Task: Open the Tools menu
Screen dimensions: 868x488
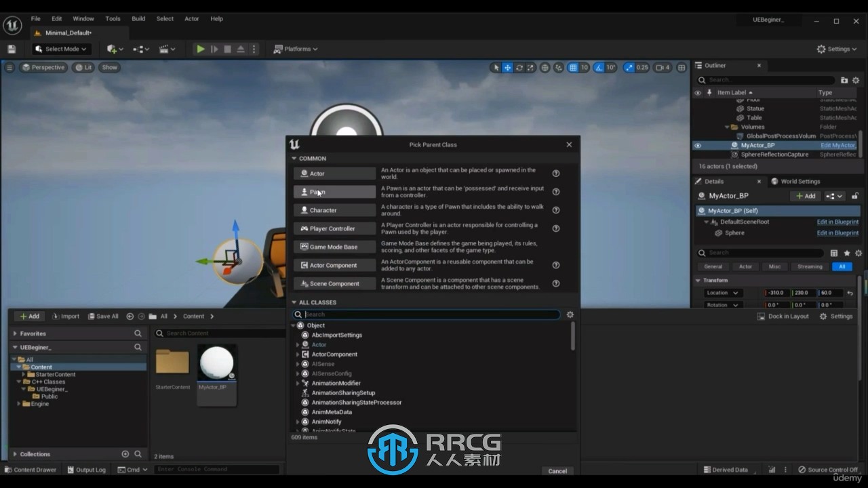Action: coord(113,18)
